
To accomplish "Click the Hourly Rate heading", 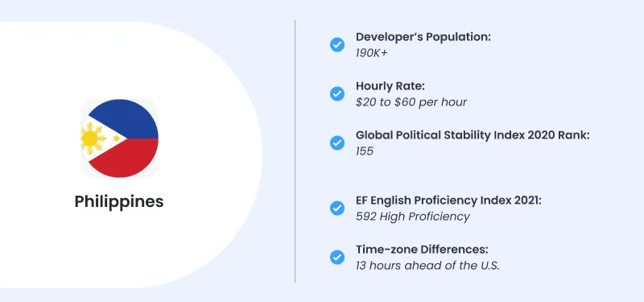I will 390,86.
